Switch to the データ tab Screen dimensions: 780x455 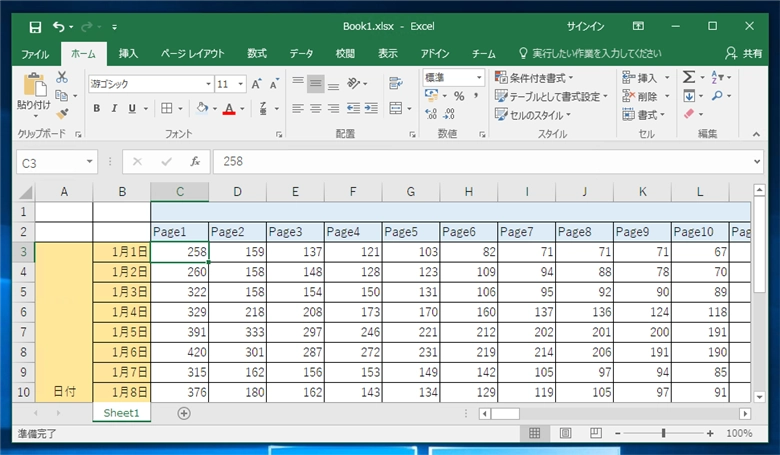pos(301,54)
